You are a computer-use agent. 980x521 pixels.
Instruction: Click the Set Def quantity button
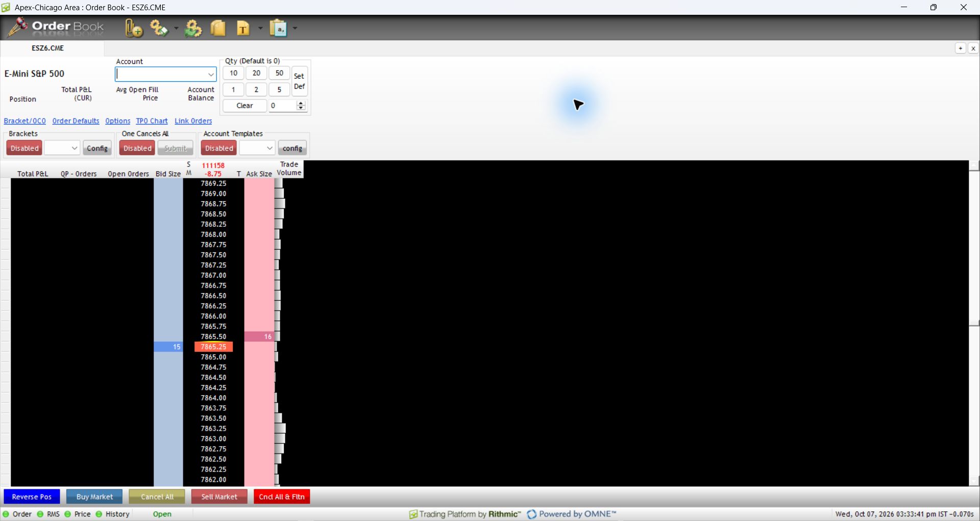point(300,81)
